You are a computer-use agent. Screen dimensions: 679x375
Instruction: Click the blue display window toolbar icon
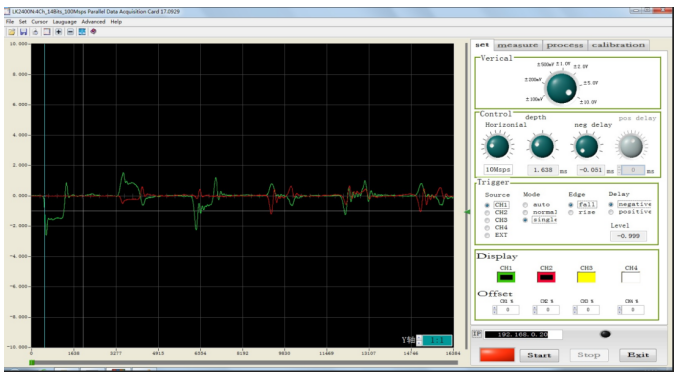click(x=82, y=32)
